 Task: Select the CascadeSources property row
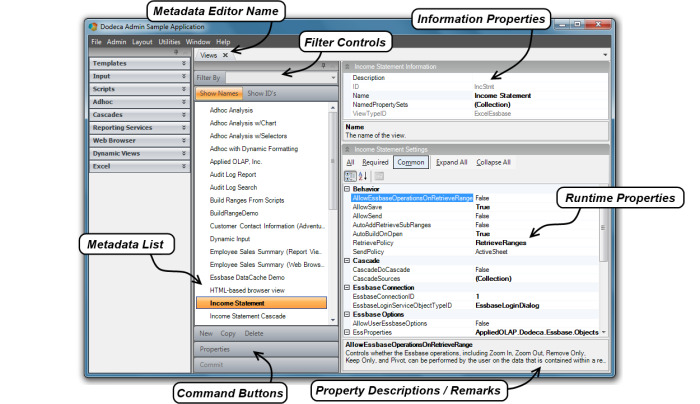475,278
